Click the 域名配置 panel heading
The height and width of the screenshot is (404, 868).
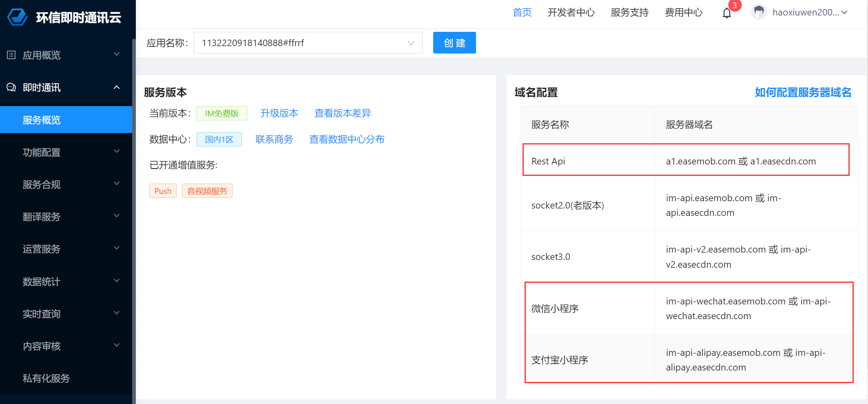(x=536, y=92)
